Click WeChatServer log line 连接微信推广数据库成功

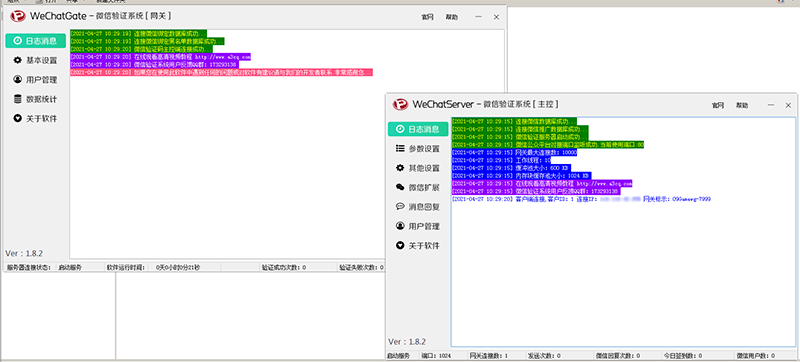point(520,130)
